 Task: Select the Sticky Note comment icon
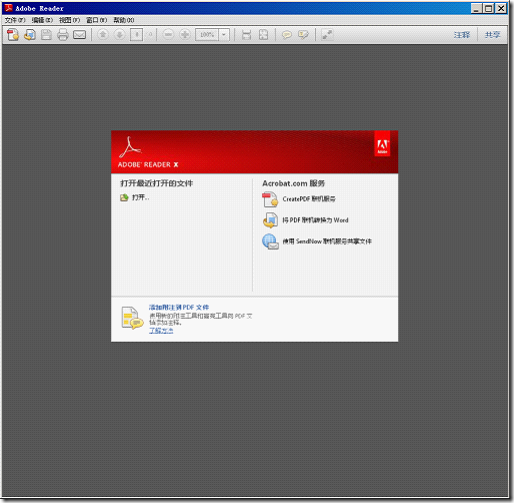(287, 35)
